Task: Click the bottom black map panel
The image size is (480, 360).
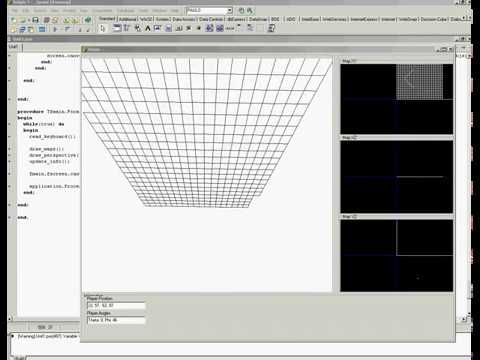Action: coord(397,256)
